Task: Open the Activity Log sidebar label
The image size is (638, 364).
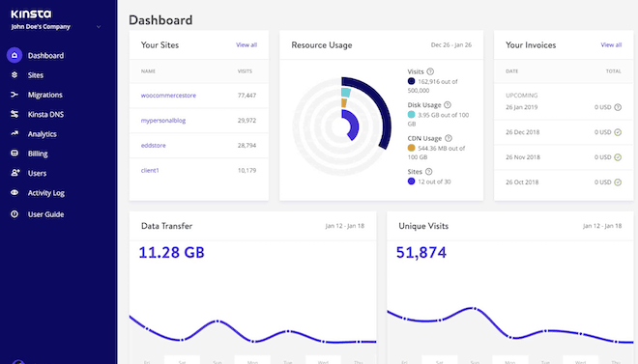Action: pos(46,193)
